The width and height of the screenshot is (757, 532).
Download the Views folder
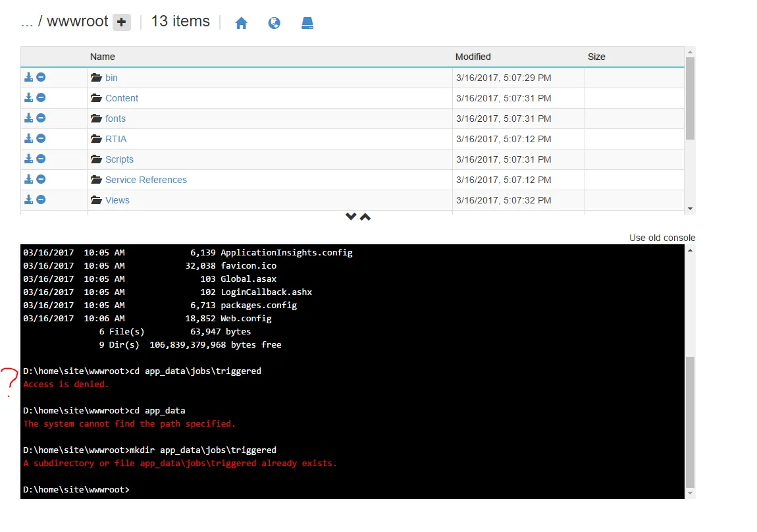pos(28,199)
